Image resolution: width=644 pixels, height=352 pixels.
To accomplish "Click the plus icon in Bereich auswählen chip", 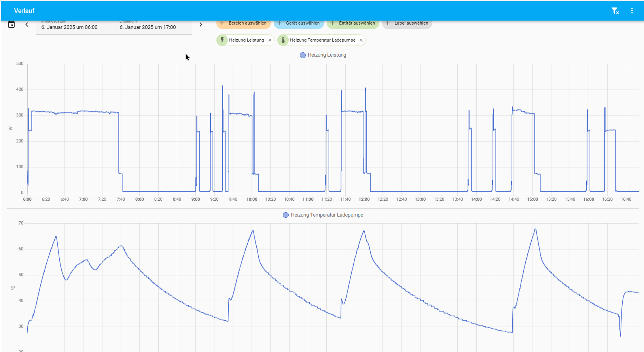I will click(222, 23).
